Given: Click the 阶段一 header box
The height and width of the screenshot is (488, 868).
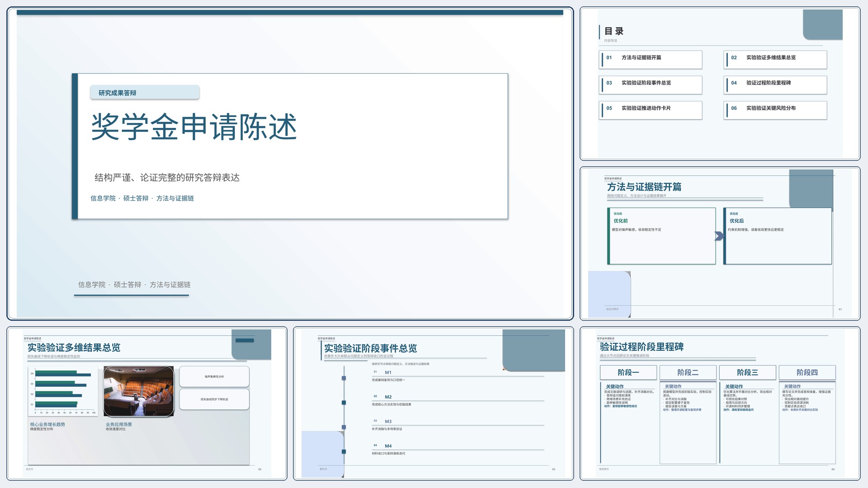Looking at the screenshot, I should point(628,372).
